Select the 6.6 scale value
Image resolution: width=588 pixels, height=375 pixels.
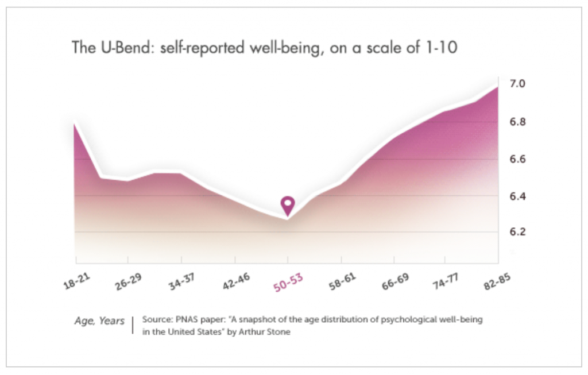[518, 159]
